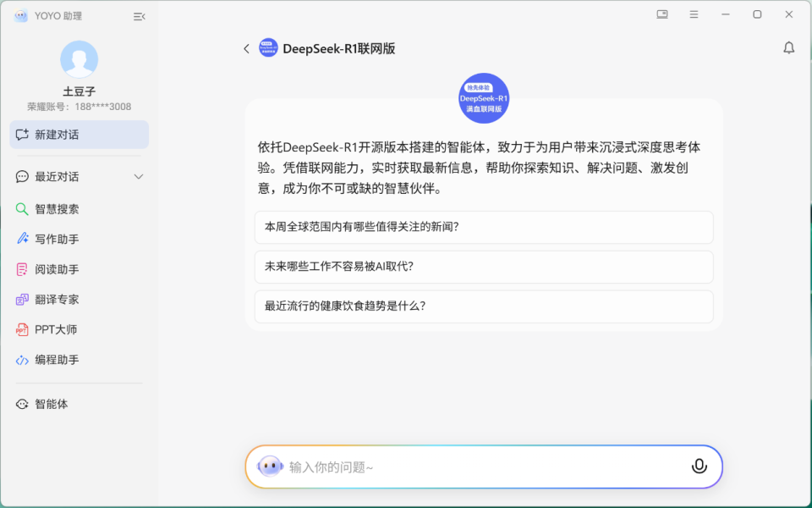The height and width of the screenshot is (508, 812).
Task: Click the DeepSeek-R1联网版 title
Action: tap(338, 49)
